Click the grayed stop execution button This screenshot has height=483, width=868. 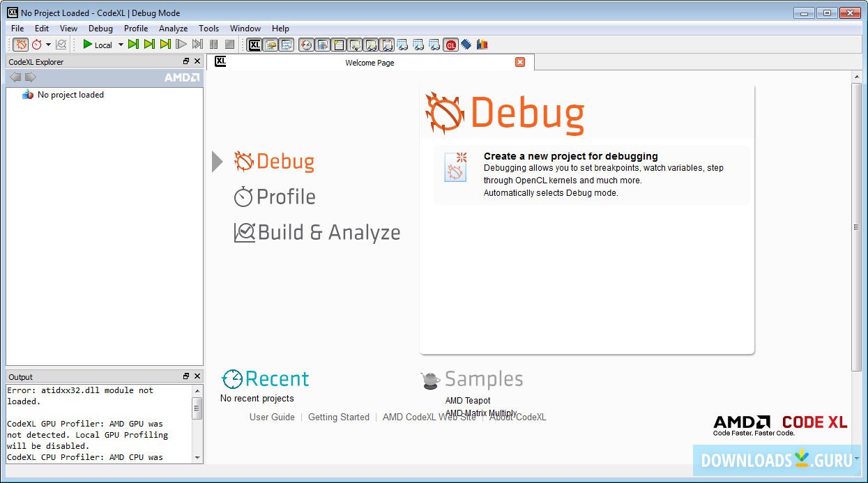point(229,45)
